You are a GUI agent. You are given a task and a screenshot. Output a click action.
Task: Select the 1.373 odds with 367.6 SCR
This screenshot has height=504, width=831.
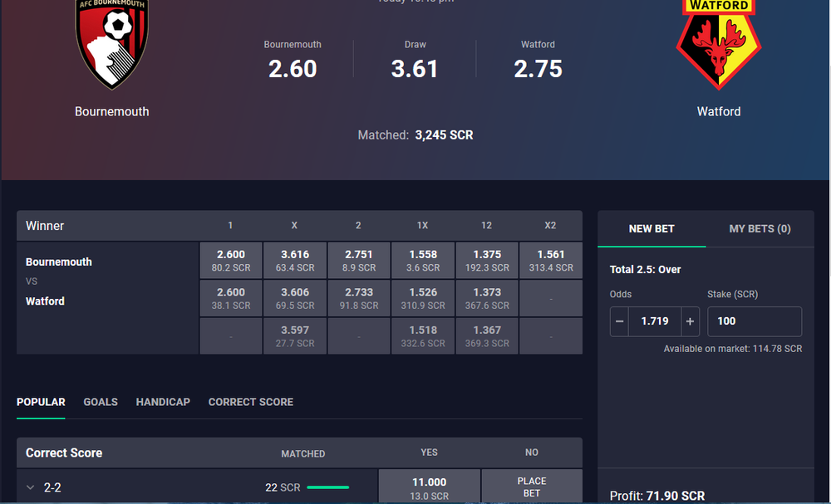pyautogui.click(x=487, y=298)
